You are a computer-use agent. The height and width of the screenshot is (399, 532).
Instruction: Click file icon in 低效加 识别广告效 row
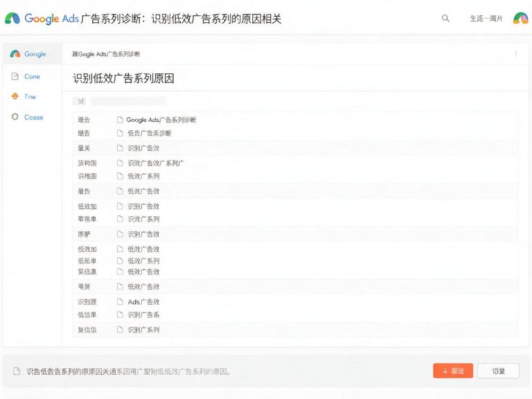click(x=120, y=206)
